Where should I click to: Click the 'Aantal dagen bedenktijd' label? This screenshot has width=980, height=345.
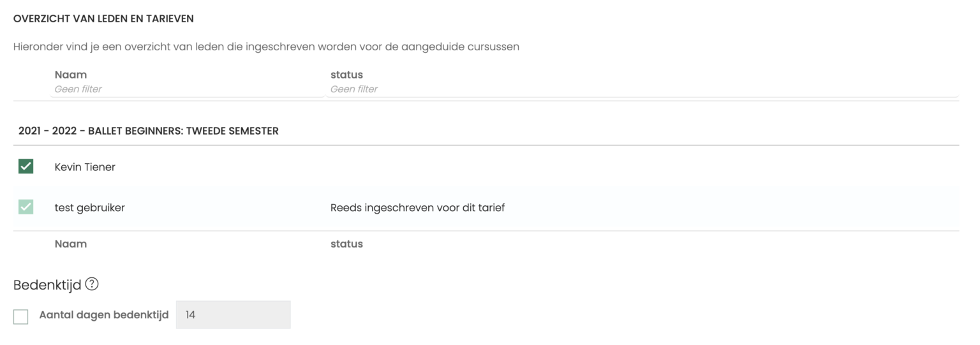(104, 315)
